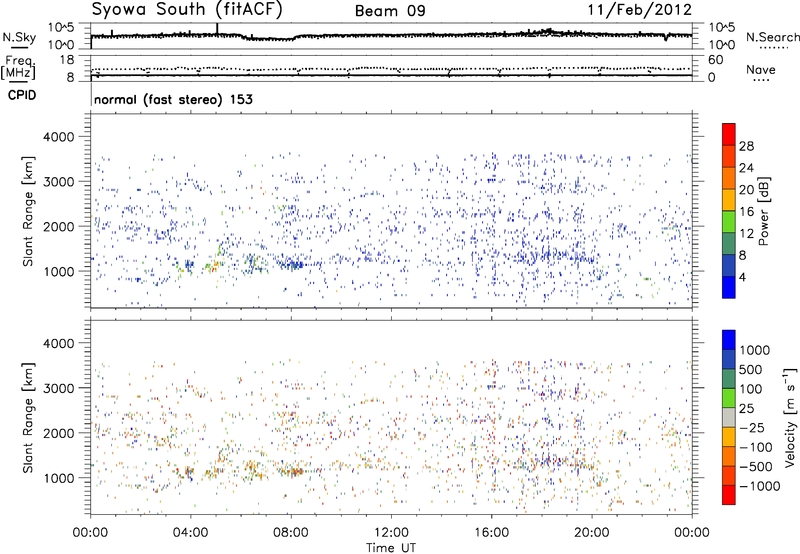Screen dimensions: 800x554
Task: Click the red segment of the Power colorbar
Action: tap(729, 134)
